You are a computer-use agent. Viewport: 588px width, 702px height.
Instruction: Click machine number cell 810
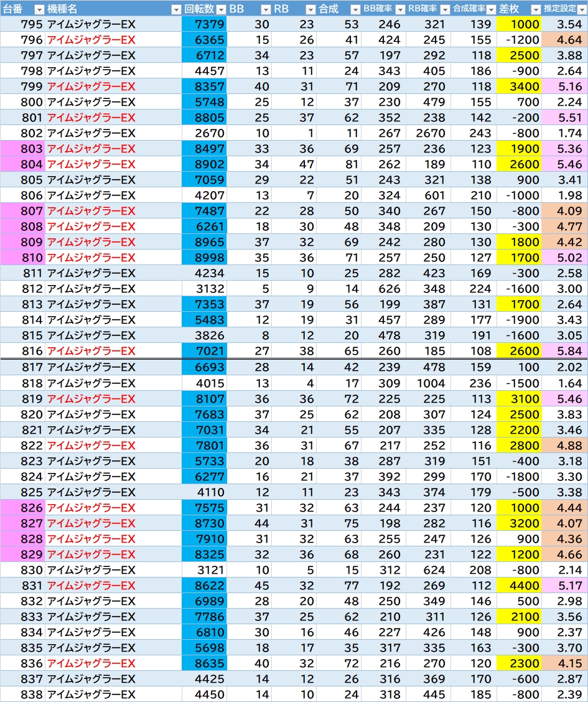(22, 258)
